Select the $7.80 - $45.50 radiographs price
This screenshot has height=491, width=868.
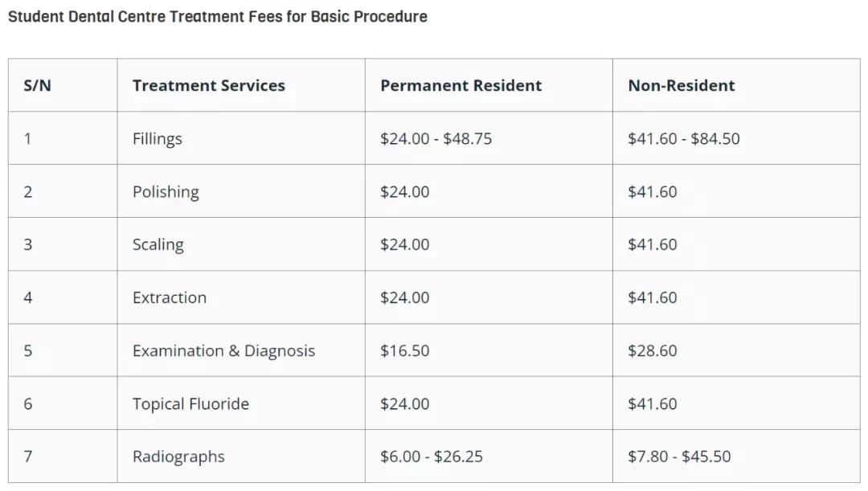click(679, 456)
